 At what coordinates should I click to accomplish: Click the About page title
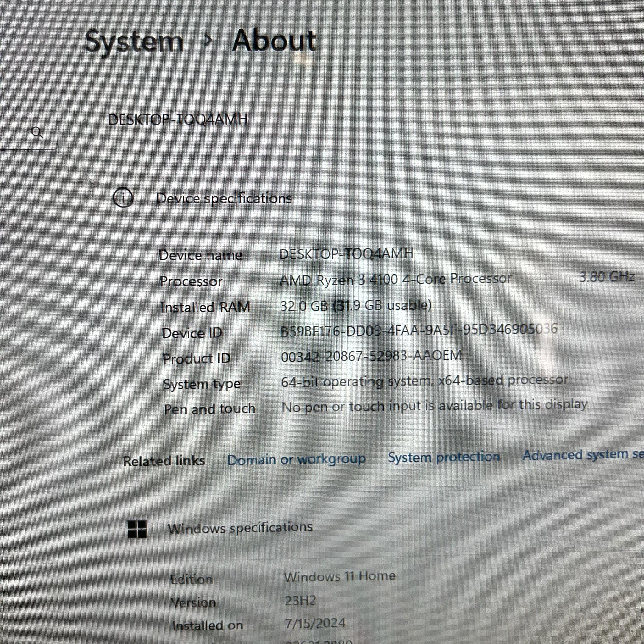click(x=274, y=41)
